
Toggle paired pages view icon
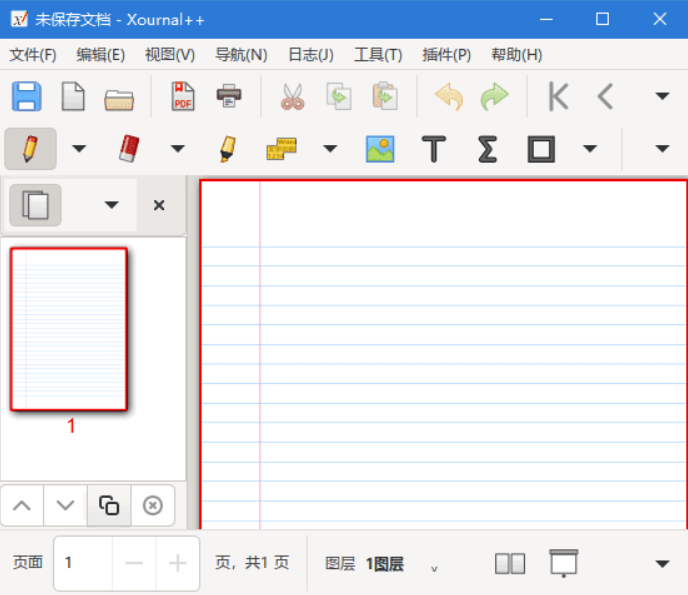click(510, 563)
